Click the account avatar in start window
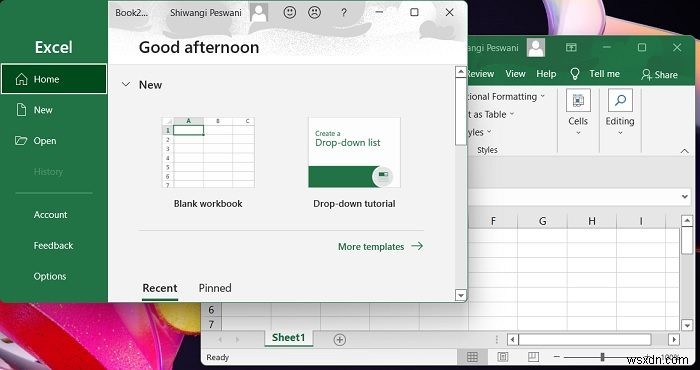The width and height of the screenshot is (700, 370). click(x=259, y=12)
